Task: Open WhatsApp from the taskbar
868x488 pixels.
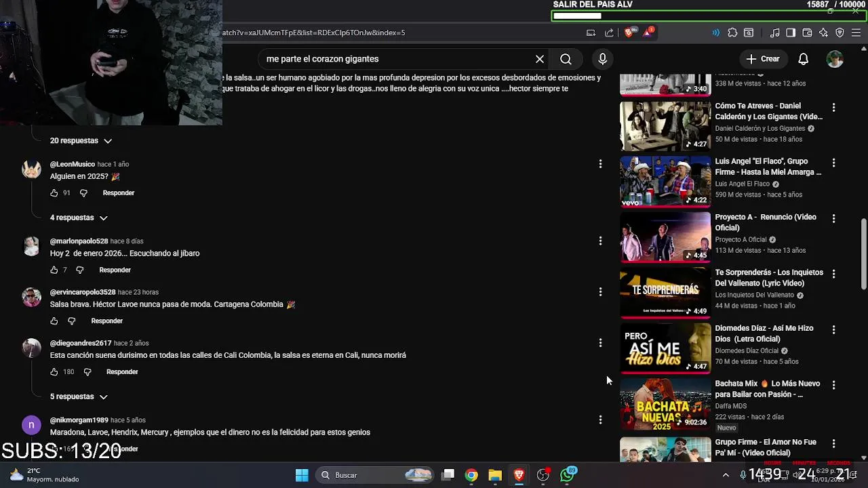Action: (568, 475)
